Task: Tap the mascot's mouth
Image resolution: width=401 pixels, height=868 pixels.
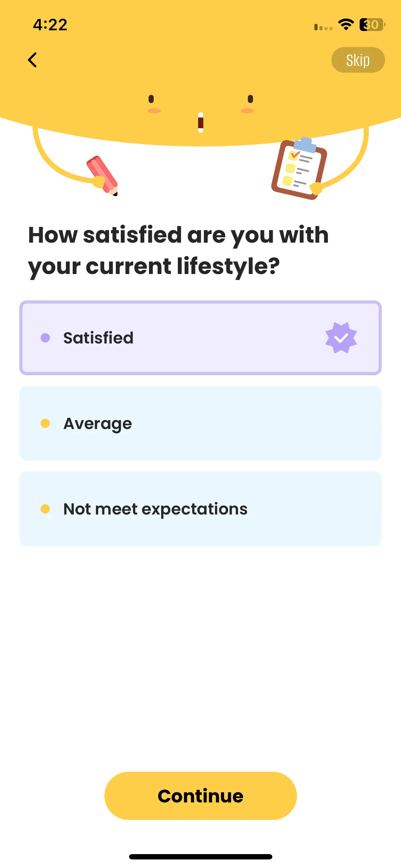Action: [201, 123]
